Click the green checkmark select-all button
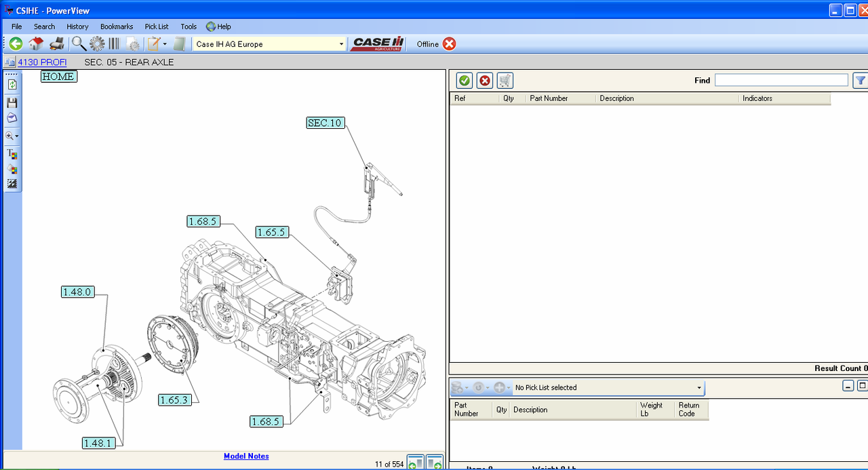This screenshot has height=470, width=868. pos(465,81)
